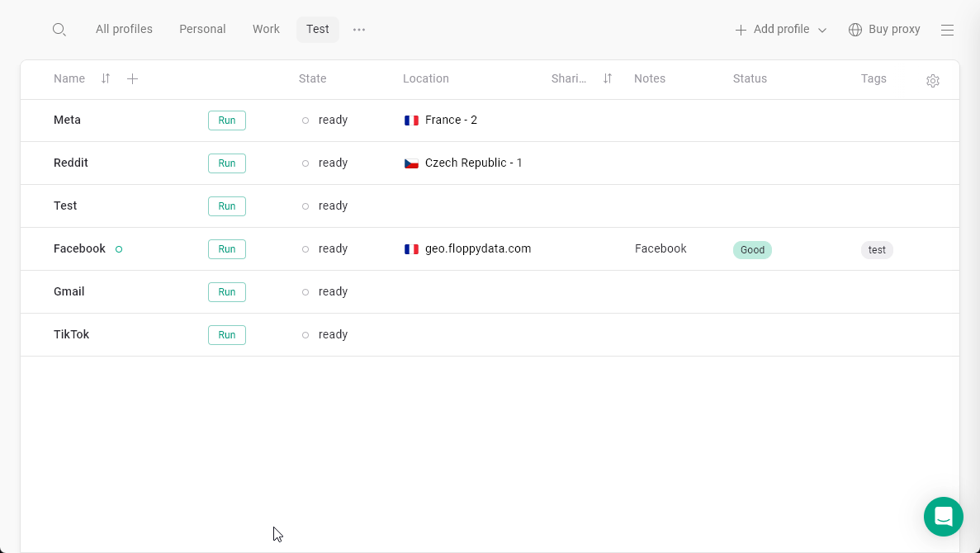Select the Reddit profile name
The width and height of the screenshot is (980, 553).
[x=71, y=163]
